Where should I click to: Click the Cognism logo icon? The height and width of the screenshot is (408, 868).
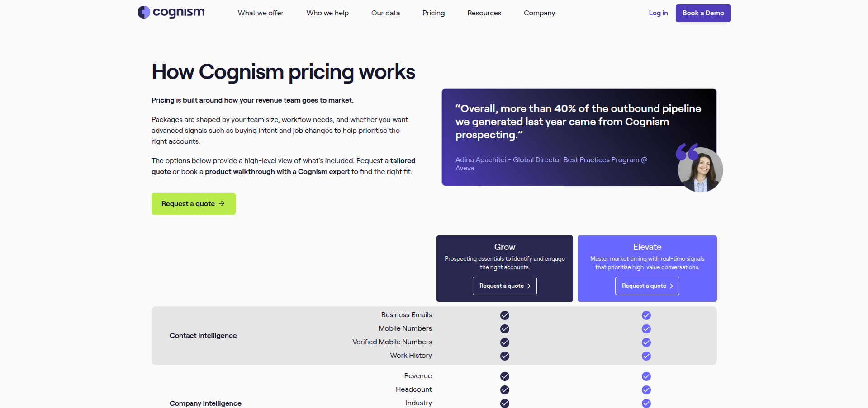point(143,12)
